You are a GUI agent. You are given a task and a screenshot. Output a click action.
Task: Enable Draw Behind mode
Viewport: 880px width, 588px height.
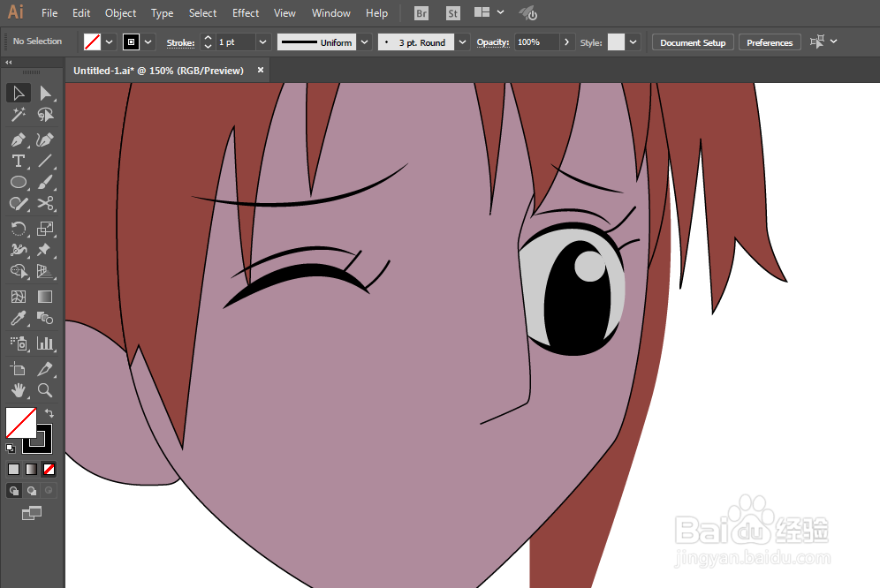tap(32, 490)
